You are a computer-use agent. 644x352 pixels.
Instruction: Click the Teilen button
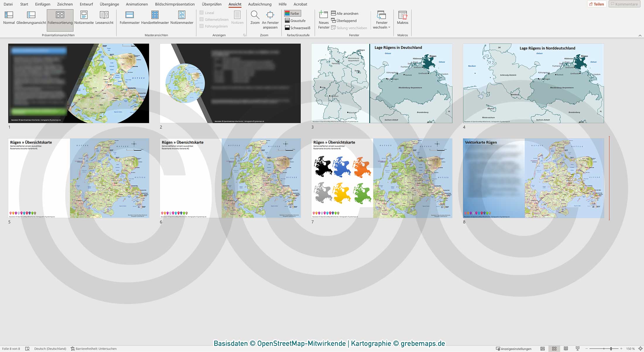(x=597, y=4)
